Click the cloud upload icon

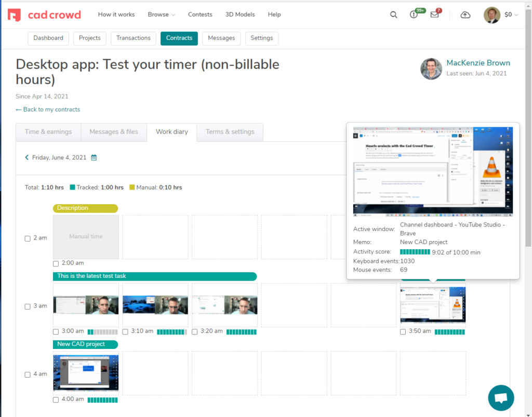pos(465,16)
